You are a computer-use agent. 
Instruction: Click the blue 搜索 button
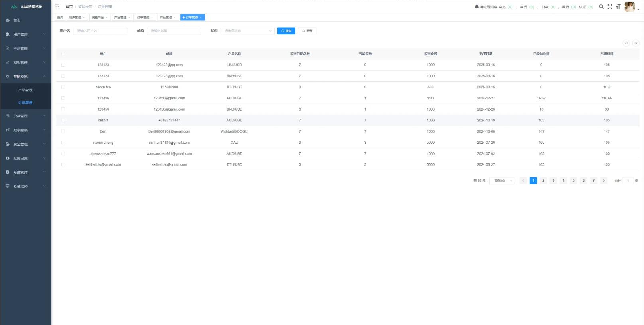click(286, 31)
